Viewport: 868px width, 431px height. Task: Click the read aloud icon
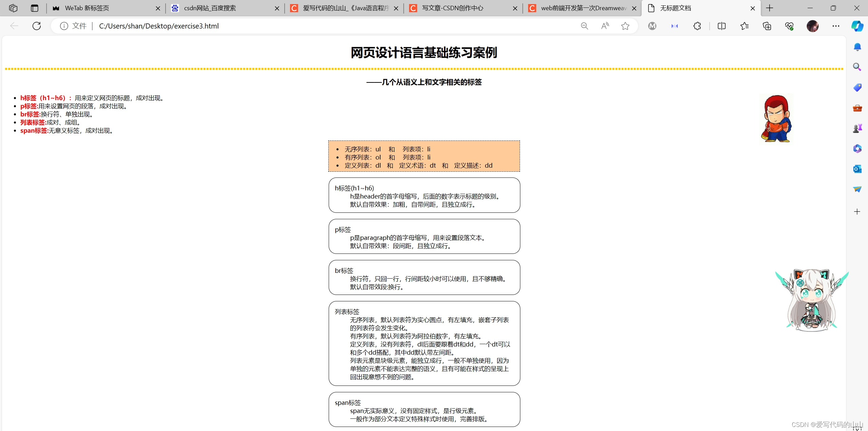605,26
